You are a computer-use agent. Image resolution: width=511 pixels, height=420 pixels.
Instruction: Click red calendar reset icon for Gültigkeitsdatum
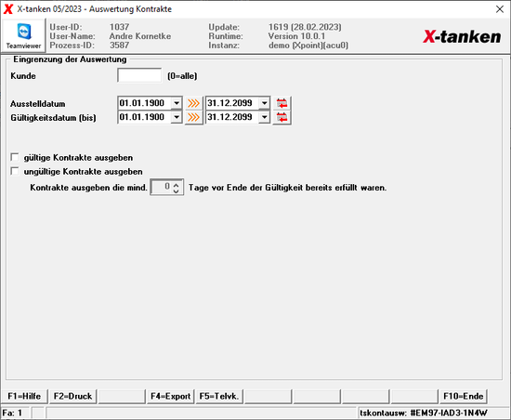pyautogui.click(x=282, y=117)
